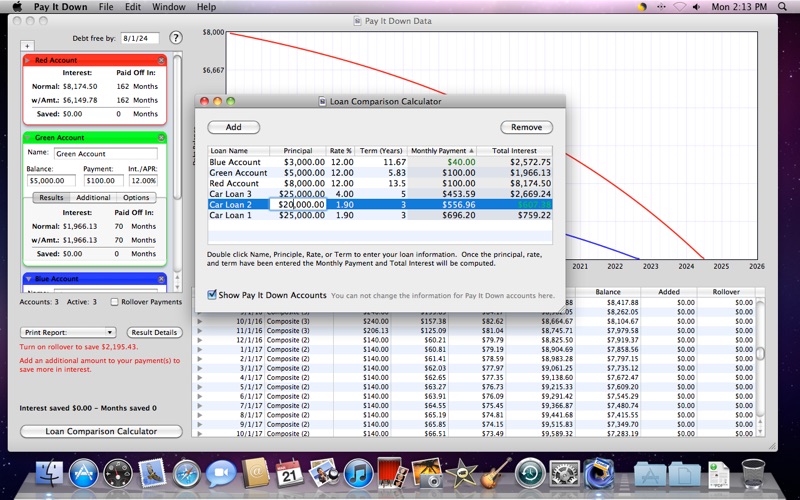Screen dimensions: 800x500
Task: Select the Car Loan 3 row
Action: coord(380,194)
